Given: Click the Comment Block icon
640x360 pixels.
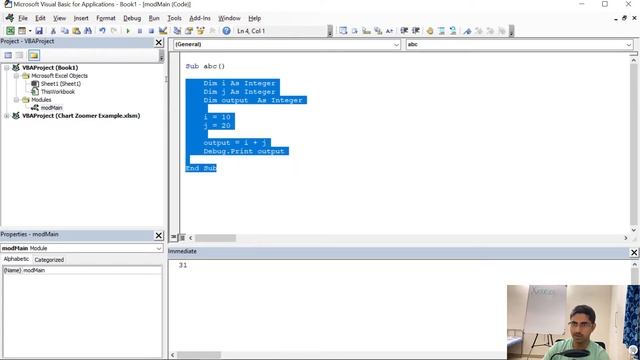Looking at the screenshot, I should (442, 31).
